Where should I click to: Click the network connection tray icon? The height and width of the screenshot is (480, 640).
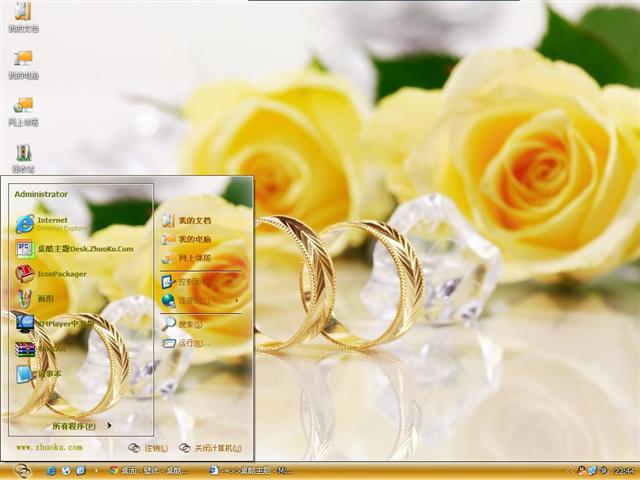point(592,471)
